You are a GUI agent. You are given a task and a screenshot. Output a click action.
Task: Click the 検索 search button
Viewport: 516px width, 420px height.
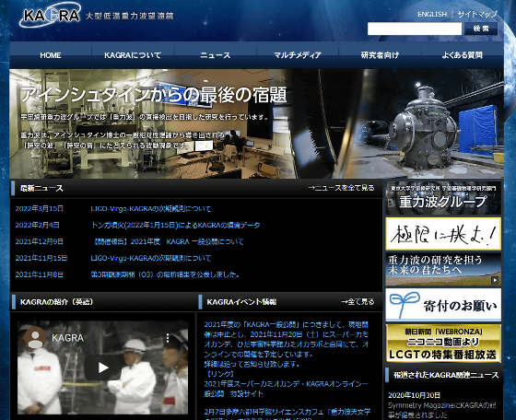pos(481,29)
